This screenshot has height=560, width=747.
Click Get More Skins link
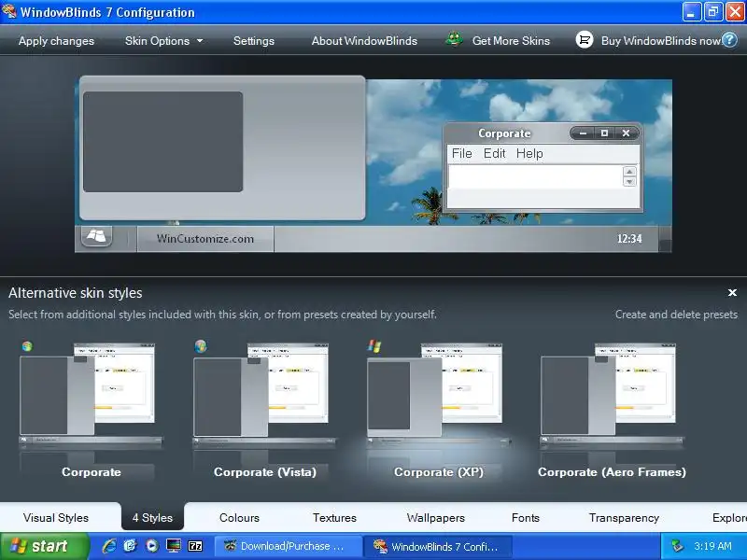pyautogui.click(x=511, y=41)
